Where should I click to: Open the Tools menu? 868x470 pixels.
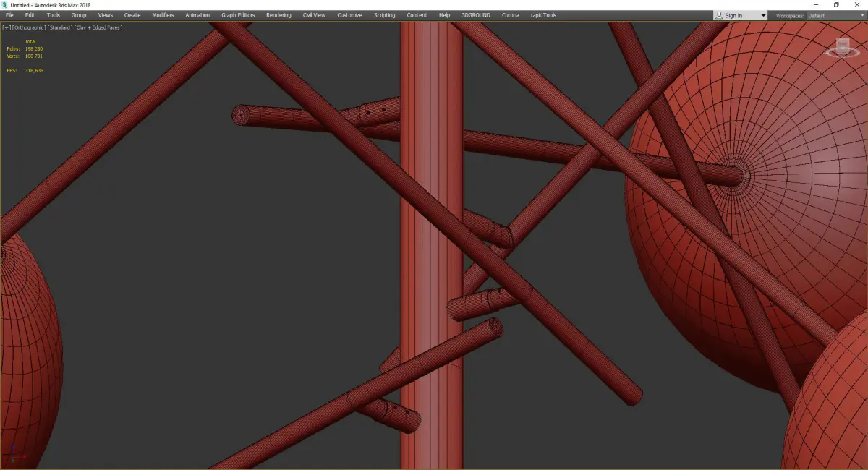point(54,15)
